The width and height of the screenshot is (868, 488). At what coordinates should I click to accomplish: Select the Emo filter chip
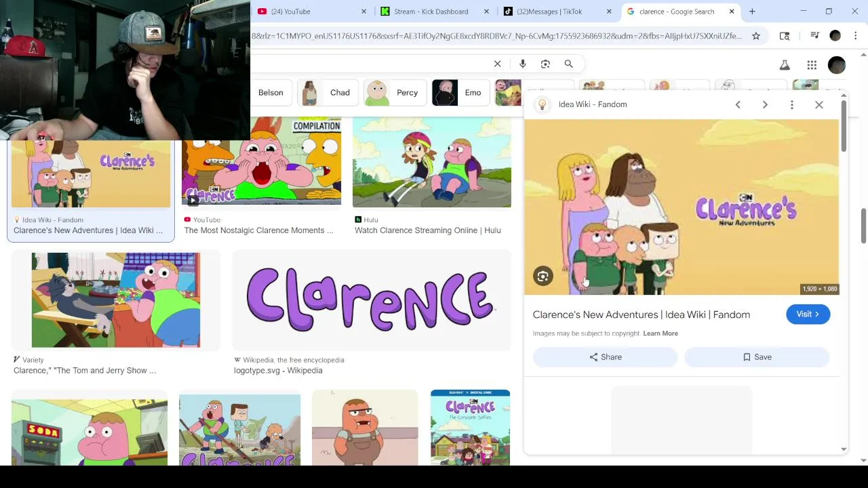coord(460,93)
